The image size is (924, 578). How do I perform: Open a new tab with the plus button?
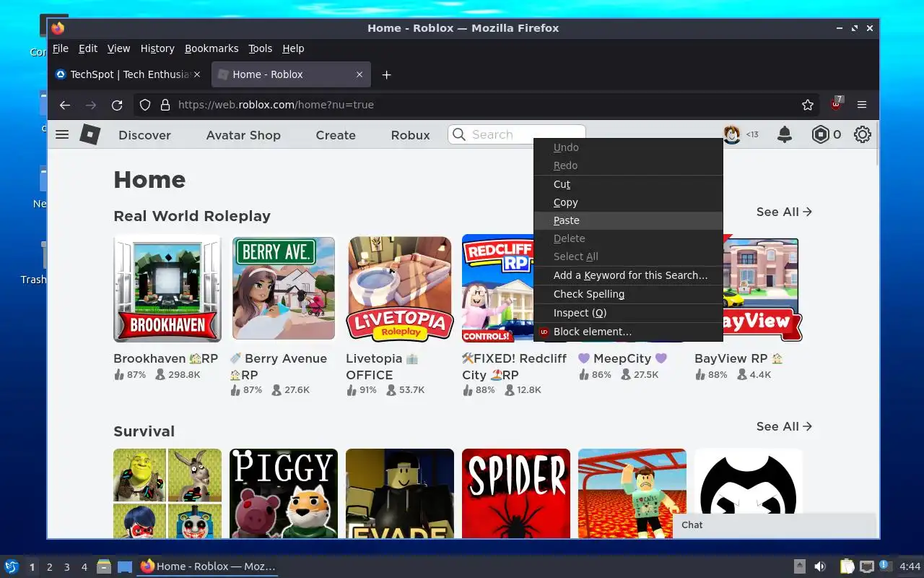click(x=386, y=74)
